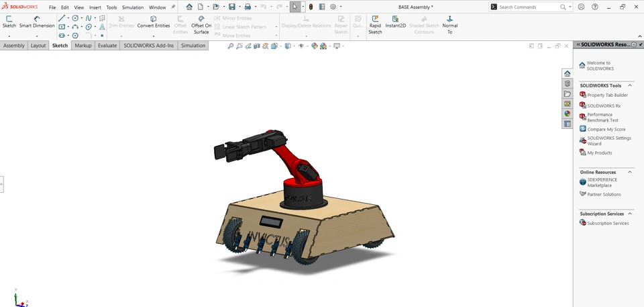The height and width of the screenshot is (307, 644).
Task: Open the Window menu
Action: tap(157, 7)
